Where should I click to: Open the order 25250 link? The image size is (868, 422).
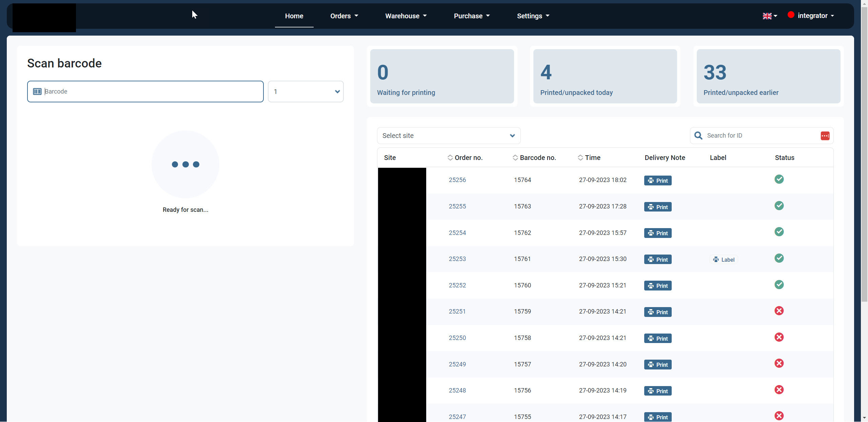tap(457, 338)
